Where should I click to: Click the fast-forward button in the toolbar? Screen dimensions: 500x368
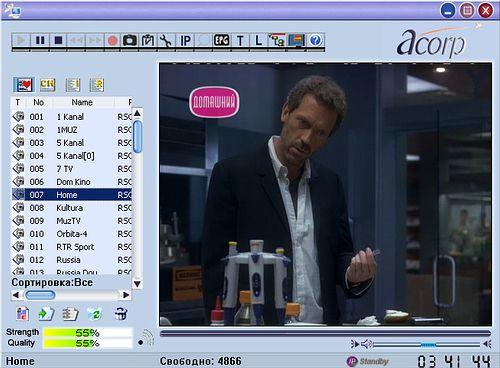point(95,41)
